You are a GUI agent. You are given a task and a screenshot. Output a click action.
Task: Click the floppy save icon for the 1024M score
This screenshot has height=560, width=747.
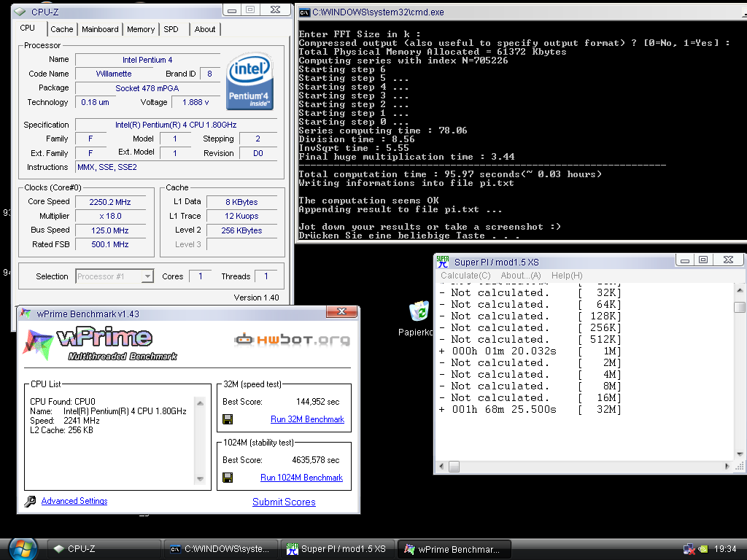coord(228,477)
